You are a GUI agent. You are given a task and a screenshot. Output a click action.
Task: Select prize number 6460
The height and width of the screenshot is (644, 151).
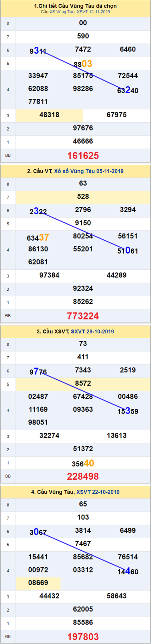[x=128, y=50]
